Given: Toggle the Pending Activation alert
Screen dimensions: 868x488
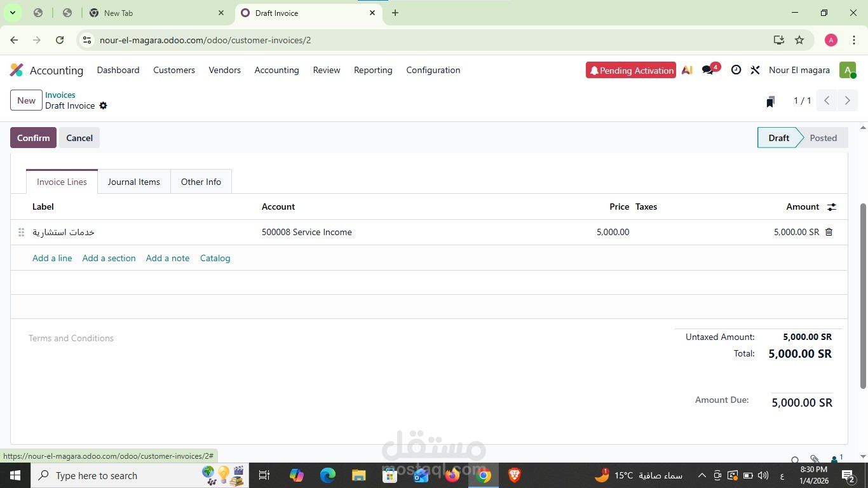Looking at the screenshot, I should point(630,70).
